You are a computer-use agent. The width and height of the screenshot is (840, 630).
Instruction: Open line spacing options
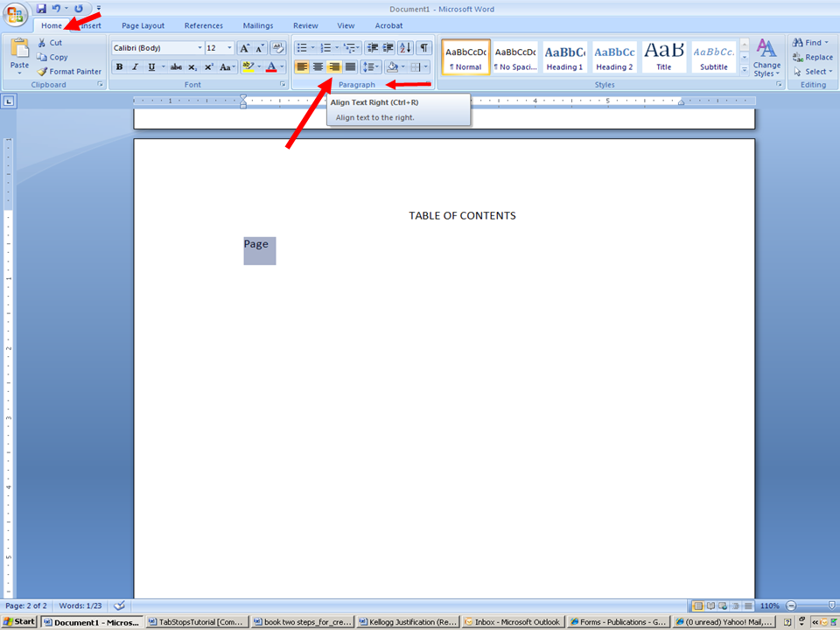click(371, 67)
